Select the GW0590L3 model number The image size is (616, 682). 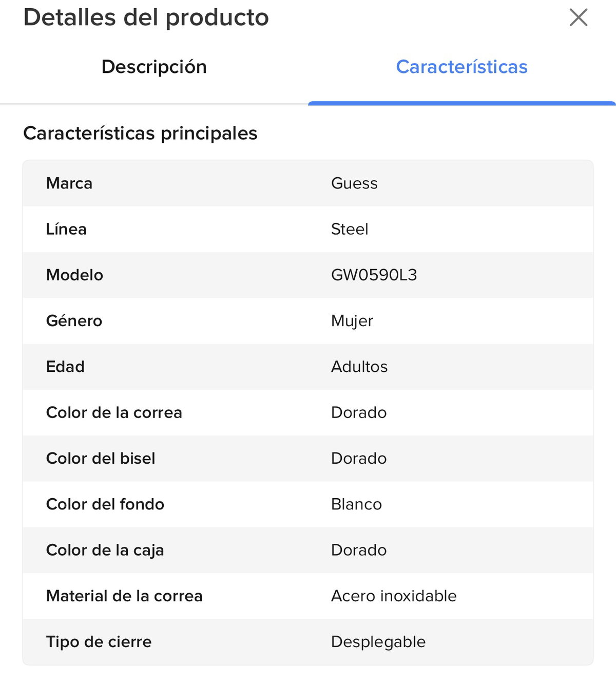[x=374, y=275]
